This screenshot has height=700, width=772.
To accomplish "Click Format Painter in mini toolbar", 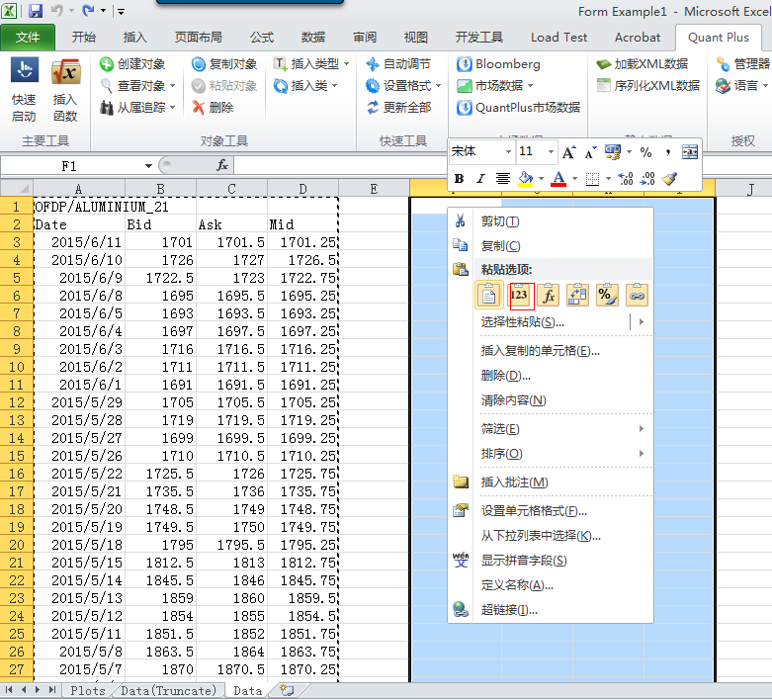I will [x=669, y=178].
